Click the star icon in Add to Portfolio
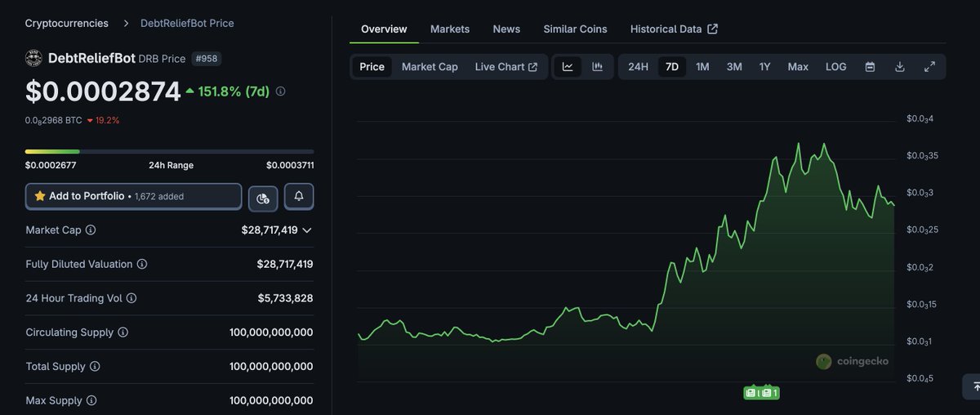The image size is (980, 415). click(x=40, y=196)
